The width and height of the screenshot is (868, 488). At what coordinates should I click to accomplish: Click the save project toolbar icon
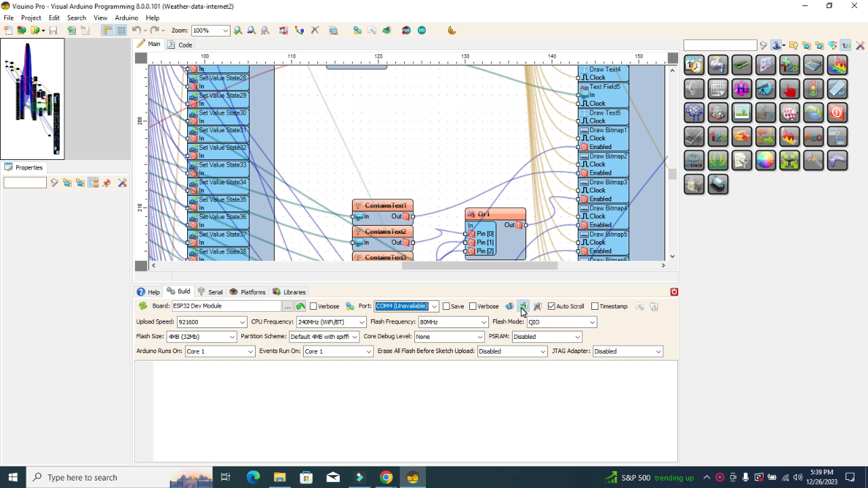click(x=53, y=30)
